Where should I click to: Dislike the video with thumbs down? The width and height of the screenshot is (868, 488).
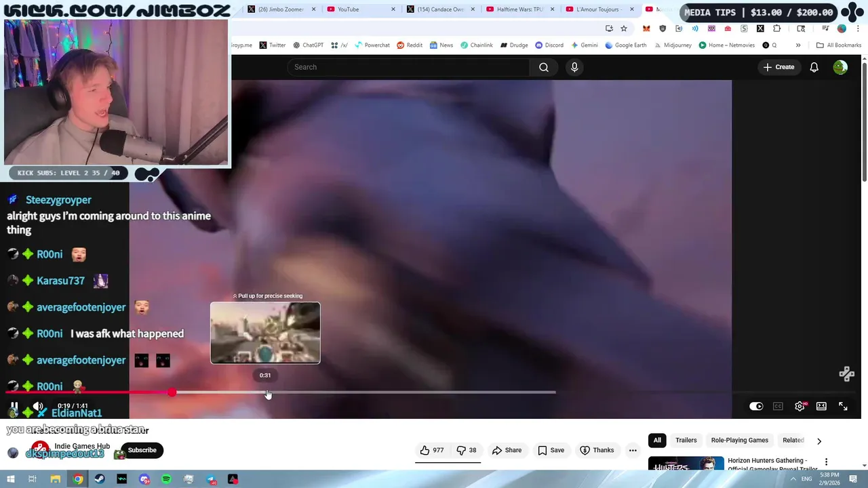tap(467, 450)
